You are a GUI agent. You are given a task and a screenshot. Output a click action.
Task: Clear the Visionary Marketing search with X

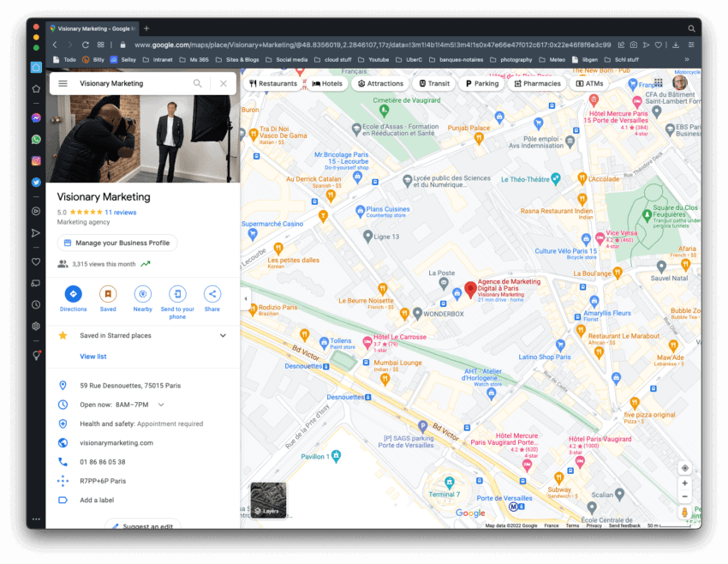coord(224,84)
